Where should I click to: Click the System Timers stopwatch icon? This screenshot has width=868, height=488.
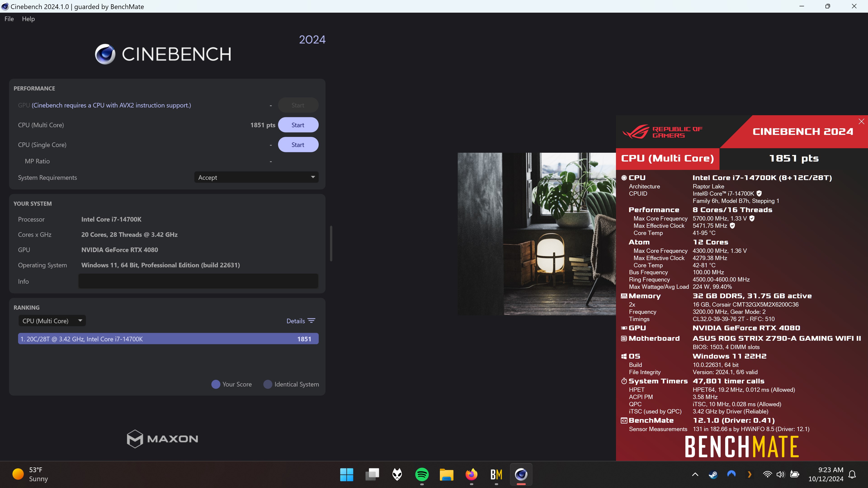[624, 381]
